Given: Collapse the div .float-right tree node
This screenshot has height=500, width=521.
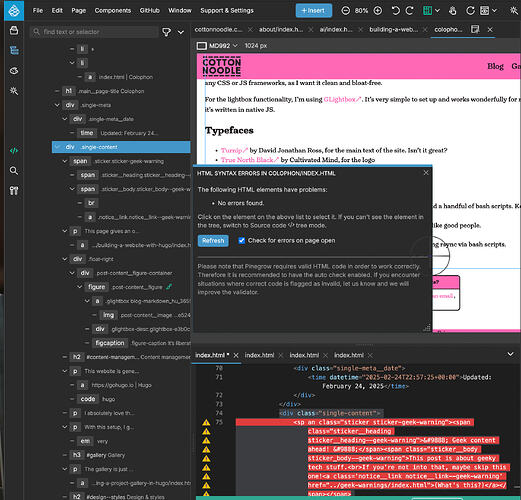Looking at the screenshot, I should 65,259.
